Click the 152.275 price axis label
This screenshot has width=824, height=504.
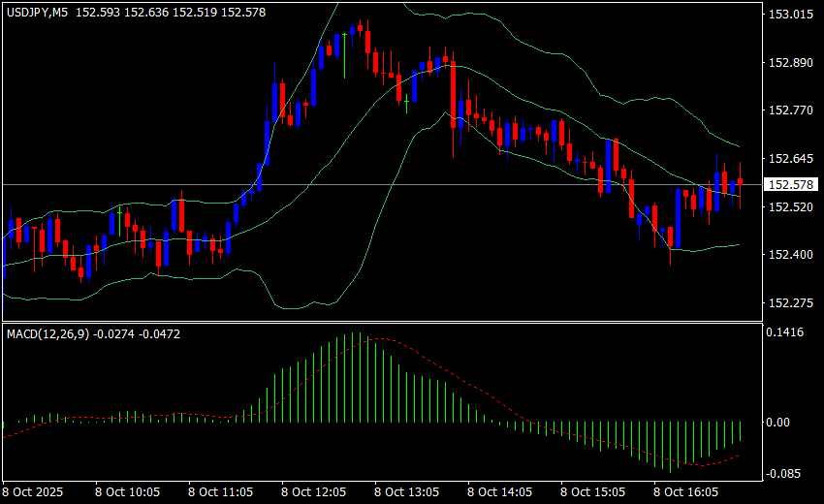(789, 303)
